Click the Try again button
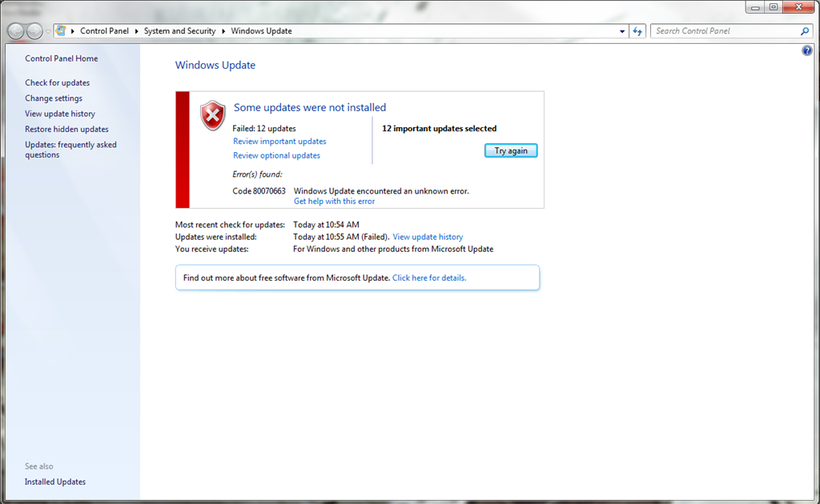This screenshot has height=504, width=820. (x=511, y=150)
